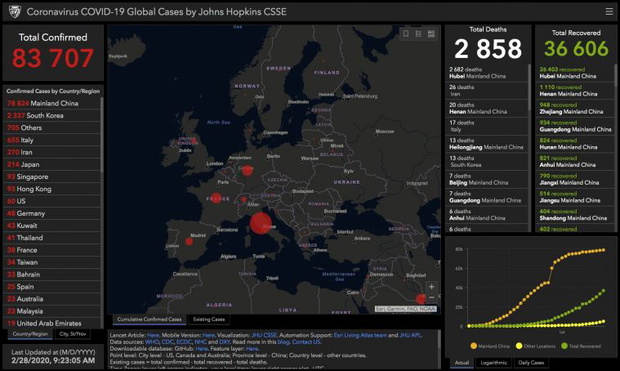Switch chart to Daily Cases tab
The image size is (620, 371).
tap(531, 363)
